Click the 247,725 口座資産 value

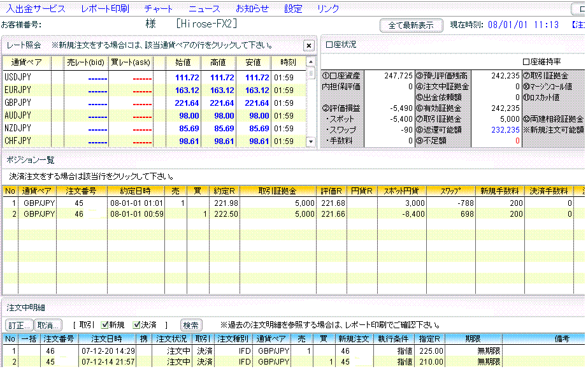point(398,76)
